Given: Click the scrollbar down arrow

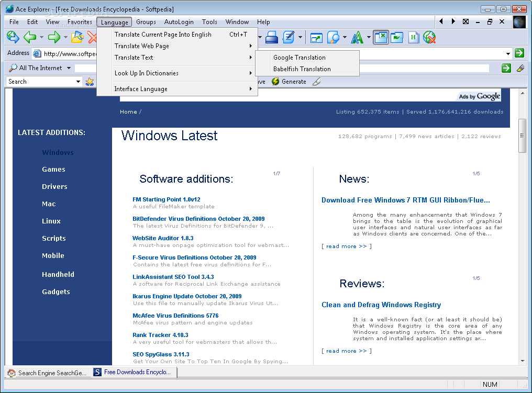Looking at the screenshot, I should pyautogui.click(x=523, y=361).
